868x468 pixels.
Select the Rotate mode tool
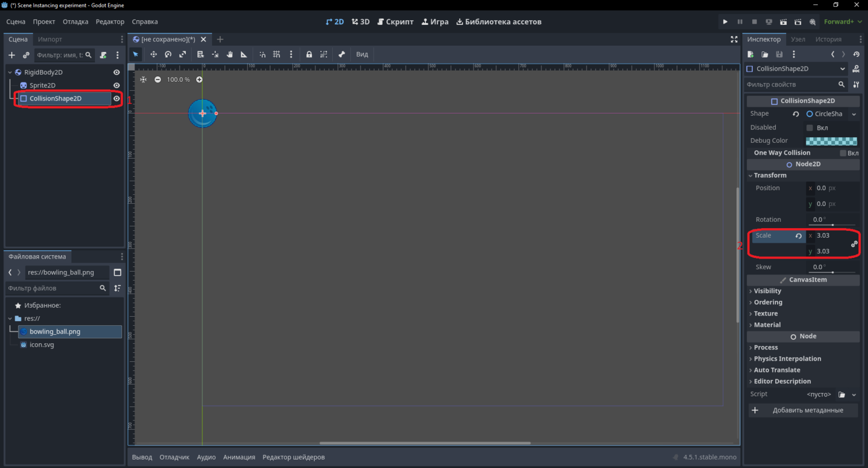tap(168, 54)
